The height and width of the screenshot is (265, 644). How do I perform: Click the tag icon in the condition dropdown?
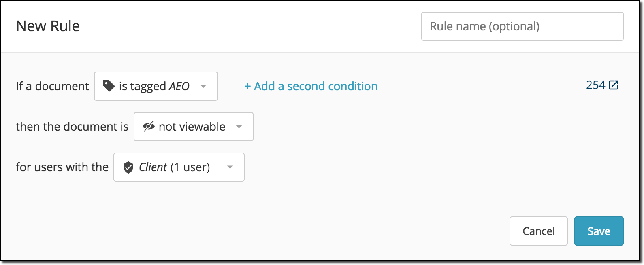click(109, 86)
